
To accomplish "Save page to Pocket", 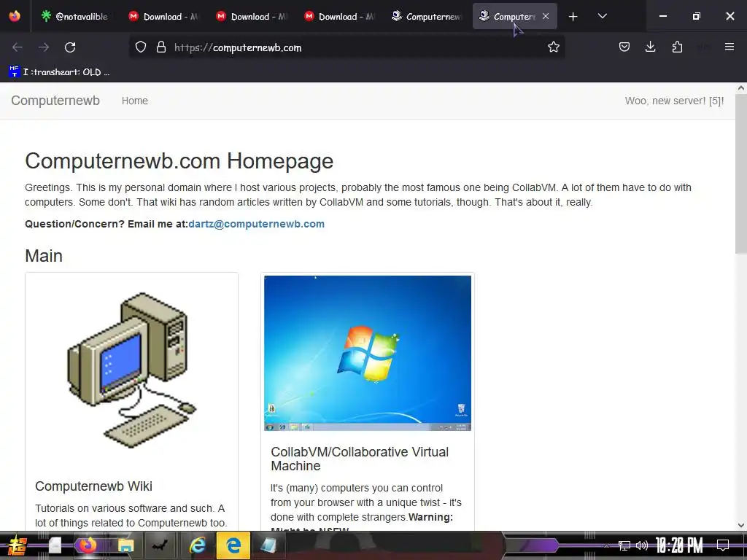I will click(x=624, y=47).
